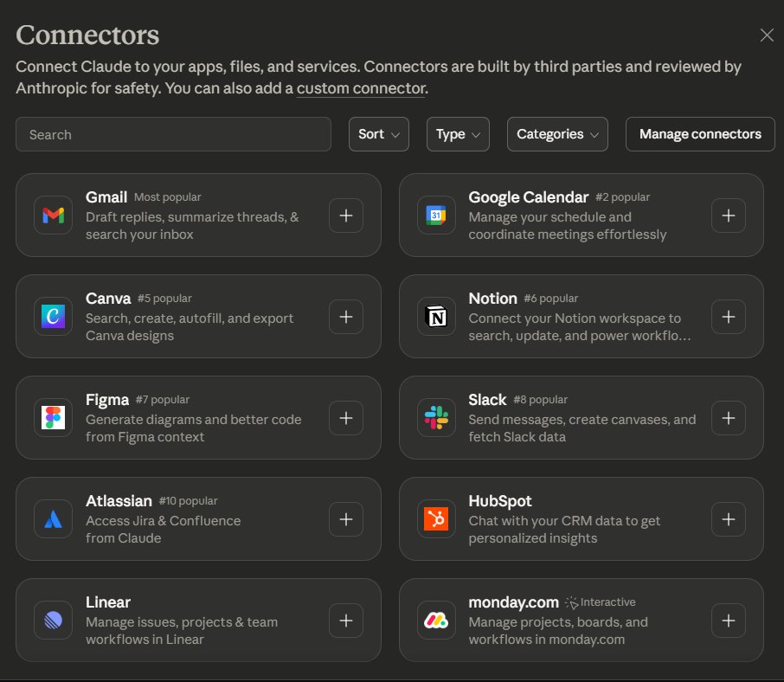Click the Figma connector title
Image resolution: width=784 pixels, height=682 pixels.
107,400
